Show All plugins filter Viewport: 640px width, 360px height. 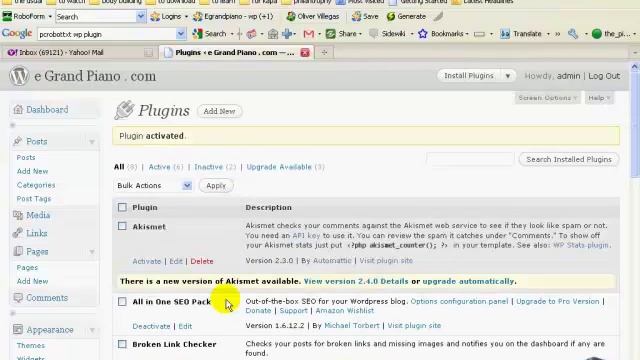[x=119, y=167]
